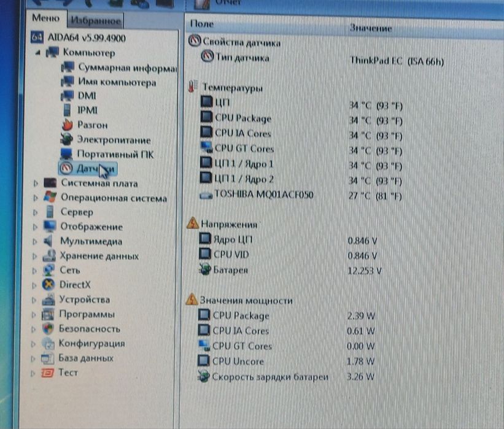Screen dimensions: 504x429
Task: Click the Безопасность shield icon
Action: tap(48, 328)
